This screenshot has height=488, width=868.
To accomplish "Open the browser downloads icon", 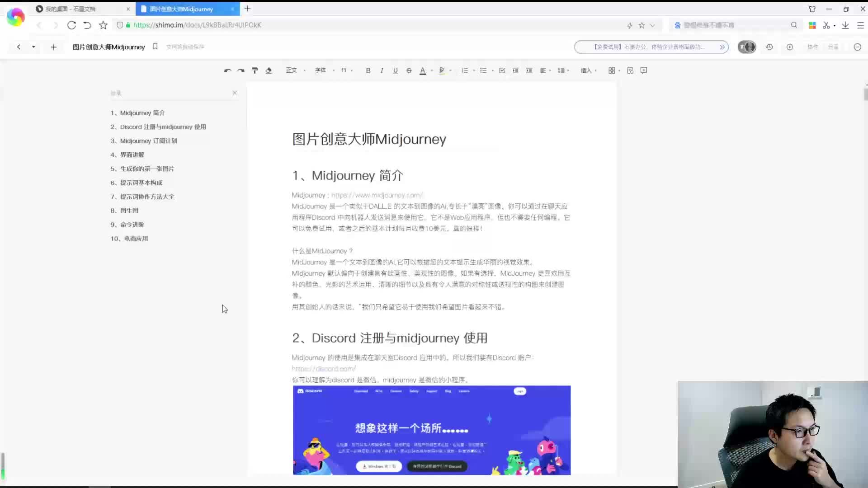I will tap(845, 25).
